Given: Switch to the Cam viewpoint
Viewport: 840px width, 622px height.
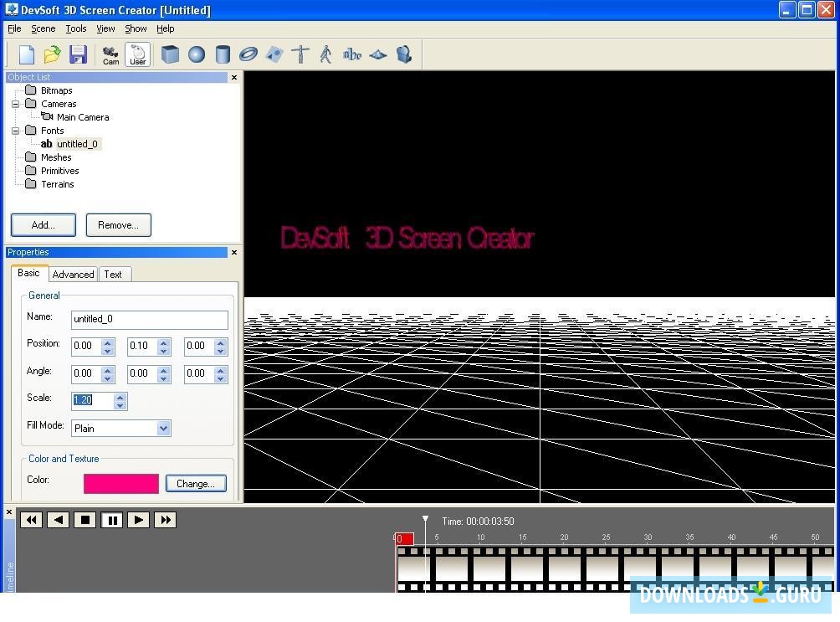Looking at the screenshot, I should 110,54.
